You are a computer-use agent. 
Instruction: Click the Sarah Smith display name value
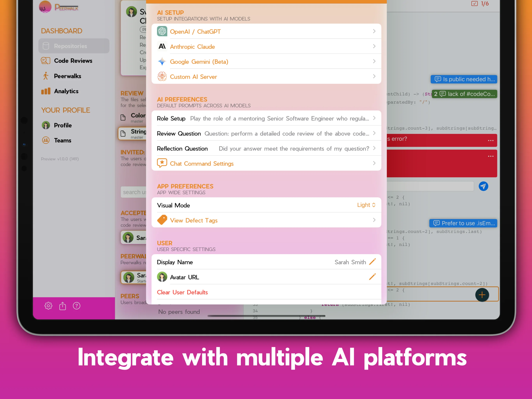coord(350,262)
